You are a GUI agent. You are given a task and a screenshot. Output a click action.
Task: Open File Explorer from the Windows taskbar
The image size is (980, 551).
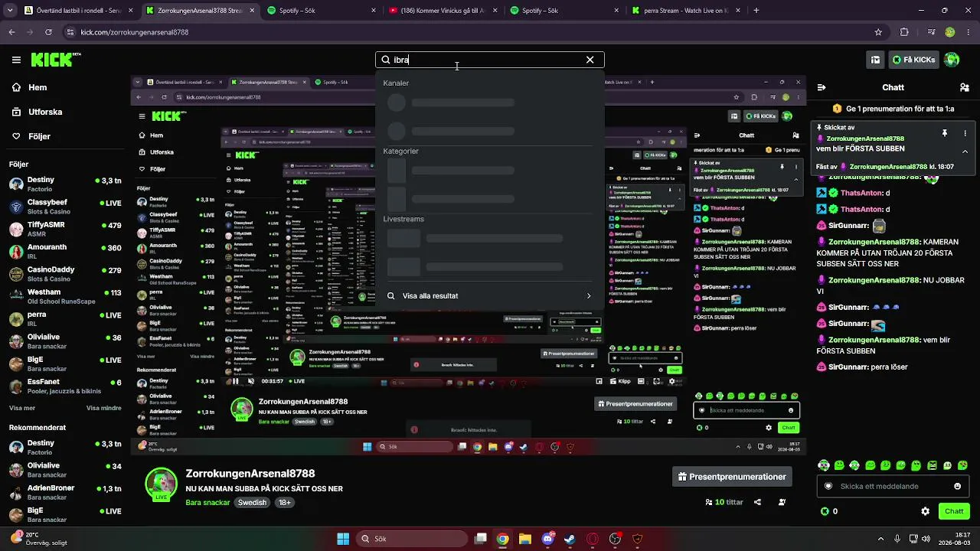(x=525, y=539)
